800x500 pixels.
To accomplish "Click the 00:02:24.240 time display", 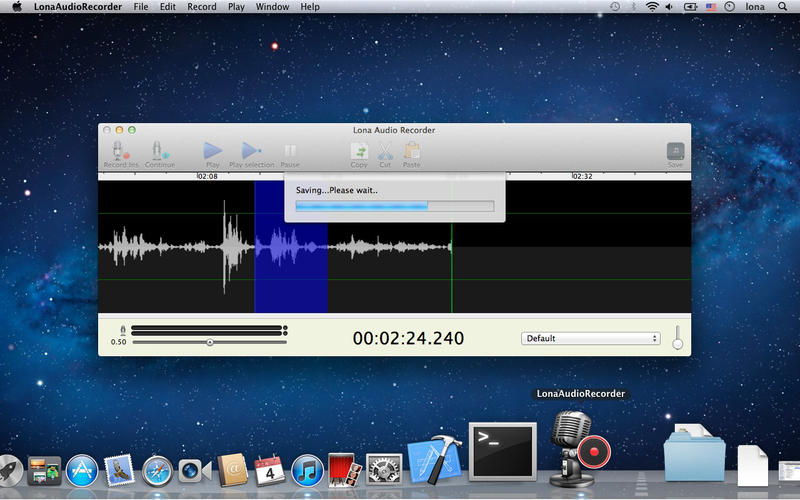I will 408,338.
